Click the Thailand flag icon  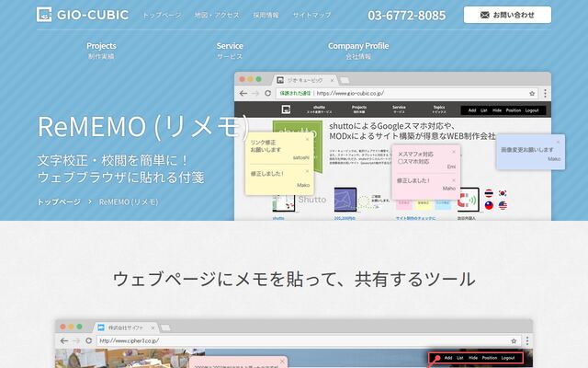(489, 193)
